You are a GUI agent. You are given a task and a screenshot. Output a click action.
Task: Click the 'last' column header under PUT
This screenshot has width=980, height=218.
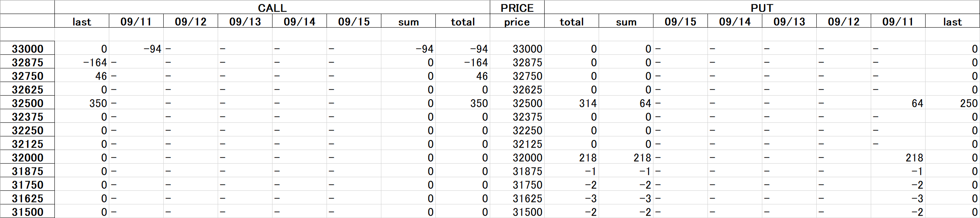[952, 21]
